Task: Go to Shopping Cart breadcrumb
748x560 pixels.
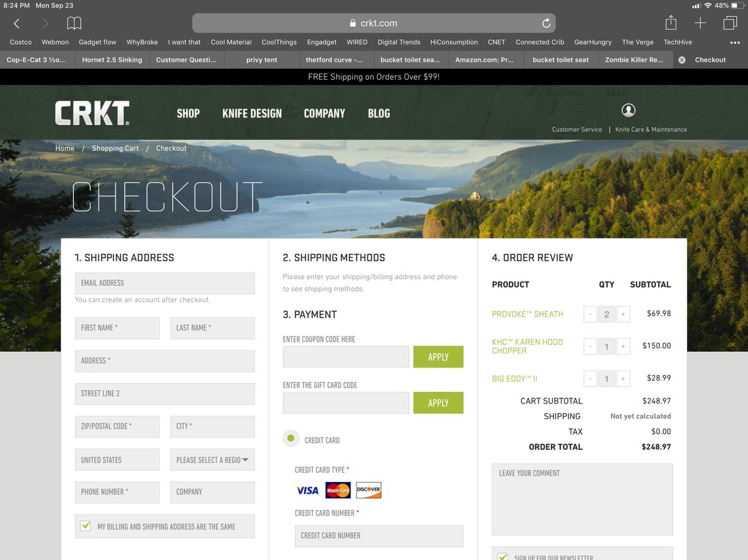Action: (x=115, y=148)
